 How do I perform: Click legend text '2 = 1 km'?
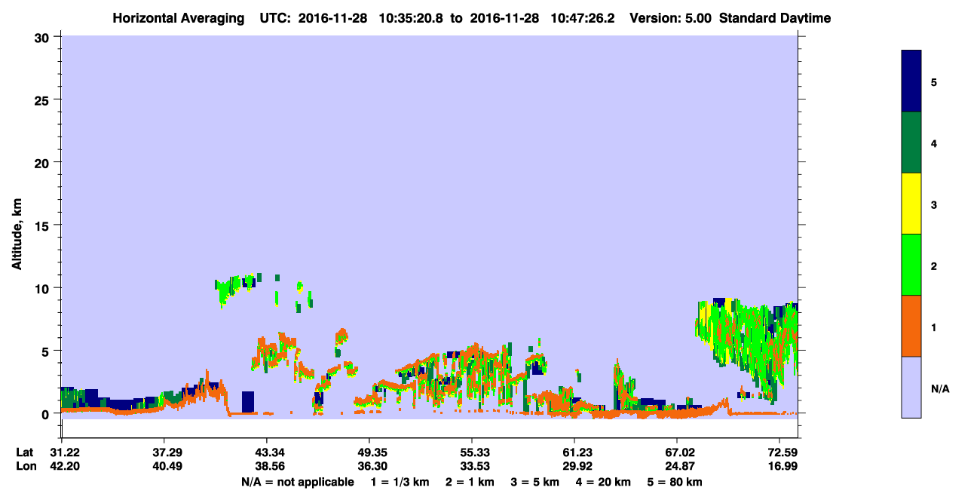click(x=469, y=482)
